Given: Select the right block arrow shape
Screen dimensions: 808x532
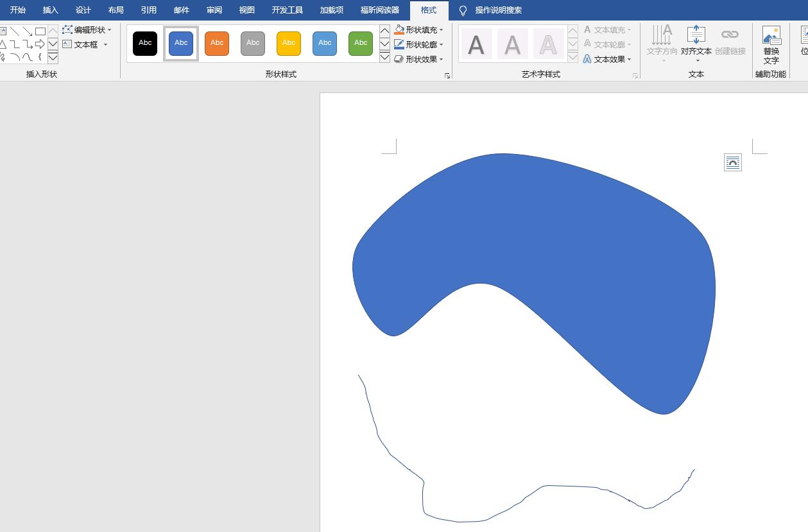Looking at the screenshot, I should point(40,44).
